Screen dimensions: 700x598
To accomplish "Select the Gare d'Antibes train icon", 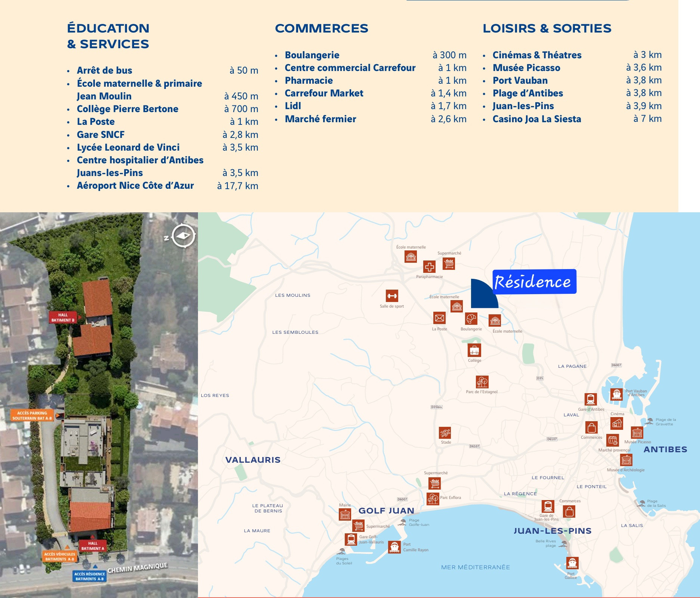I will tap(591, 400).
